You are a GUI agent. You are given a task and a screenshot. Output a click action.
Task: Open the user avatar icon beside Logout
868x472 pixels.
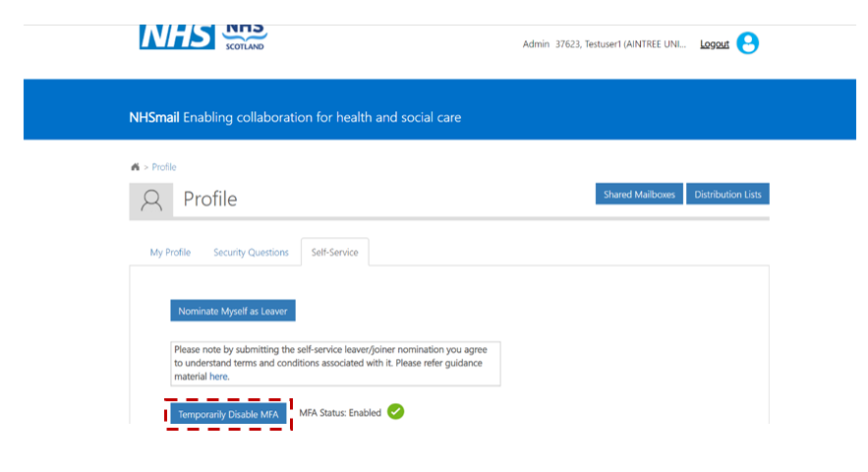click(x=747, y=43)
